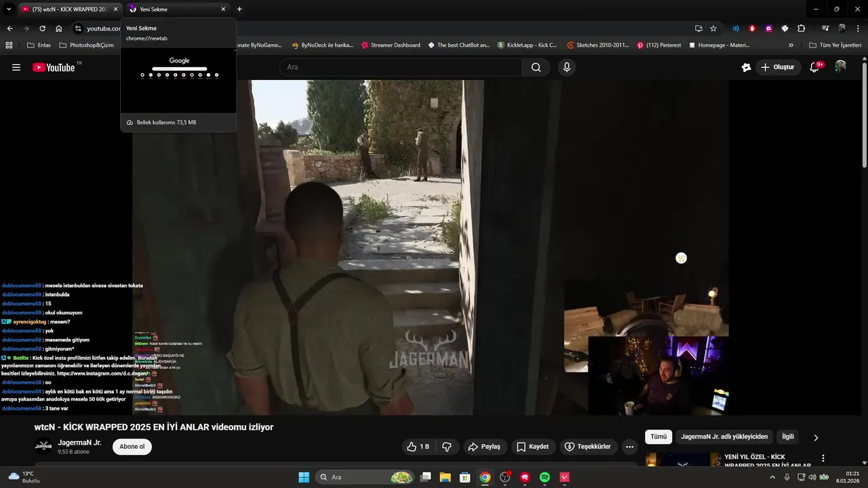The image size is (868, 488).
Task: Open the Chrome apps grid shortcut
Action: [9, 45]
